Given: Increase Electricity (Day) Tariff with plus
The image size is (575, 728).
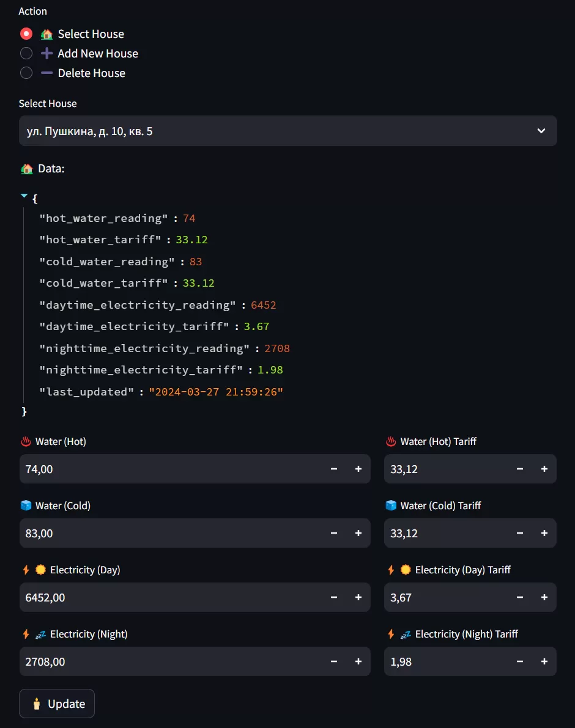Looking at the screenshot, I should [544, 597].
